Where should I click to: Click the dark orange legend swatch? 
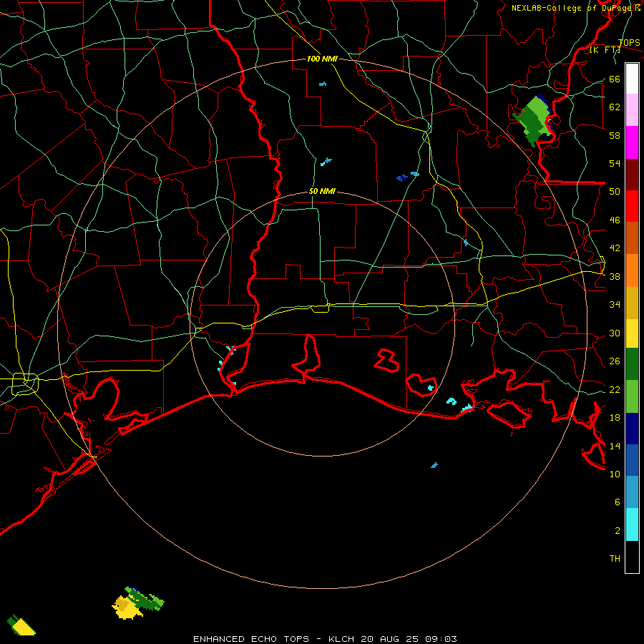632,238
